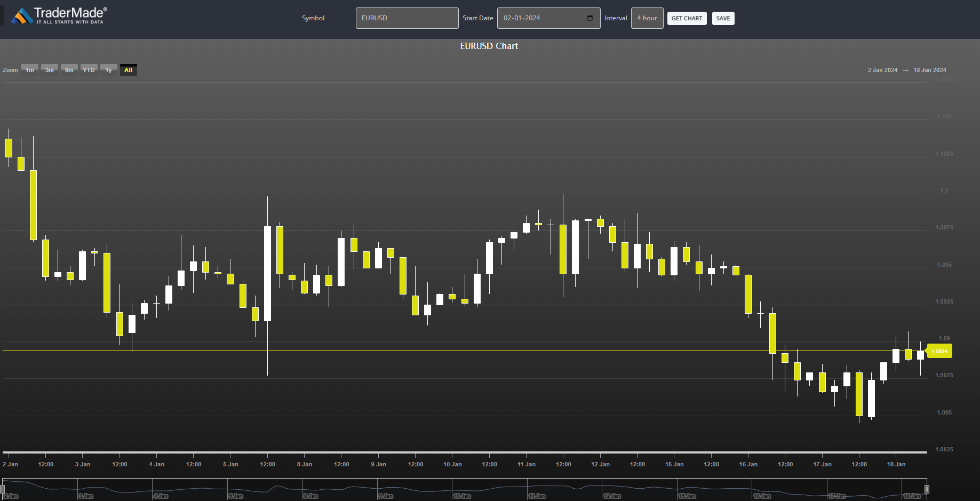980x501 pixels.
Task: Click the Symbol input field showing EURUSD
Action: [x=407, y=18]
